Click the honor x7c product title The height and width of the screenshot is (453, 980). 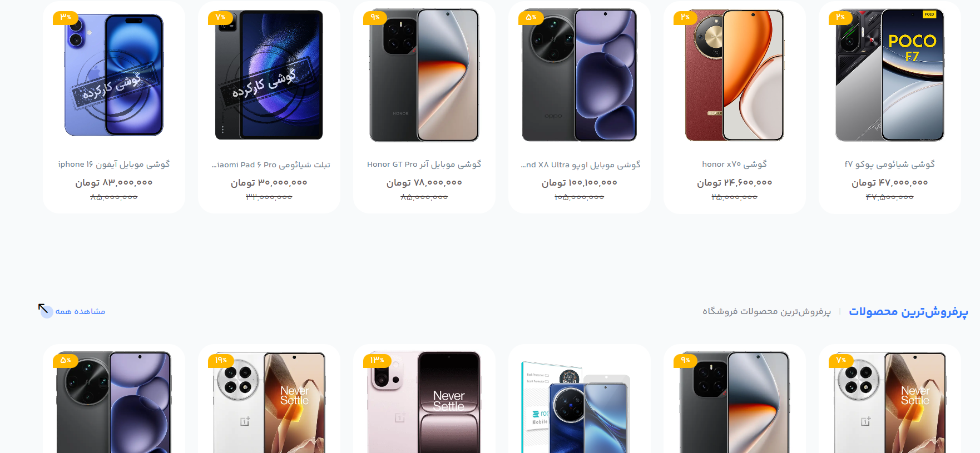point(735,165)
